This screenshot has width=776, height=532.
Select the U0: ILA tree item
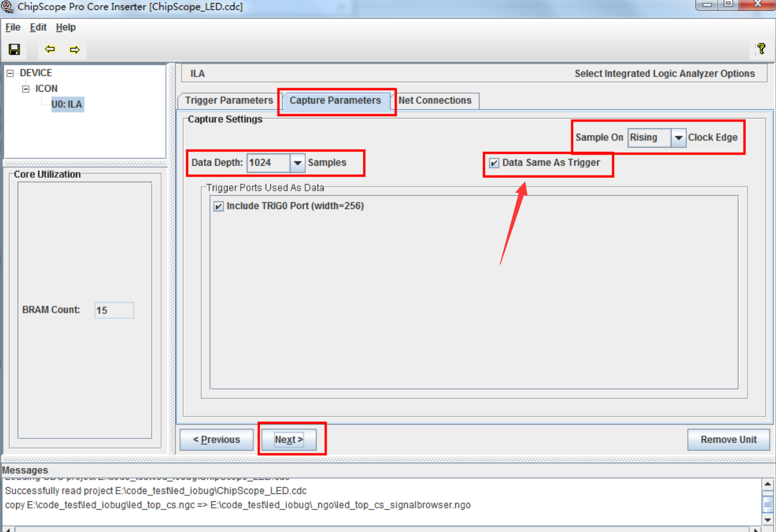point(67,105)
